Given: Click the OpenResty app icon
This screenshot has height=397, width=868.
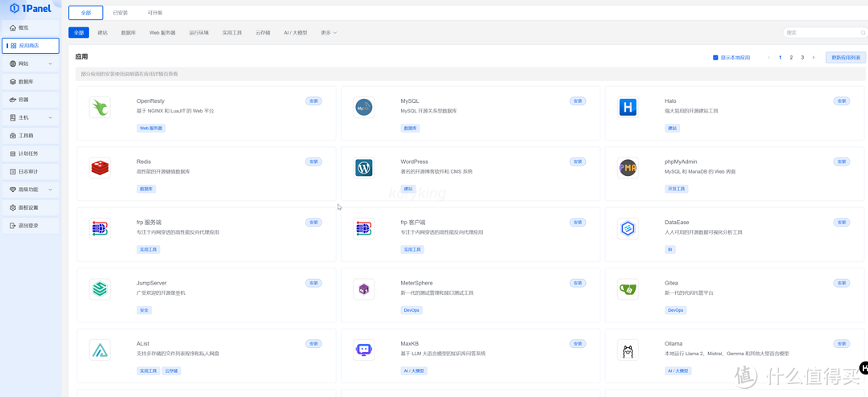Looking at the screenshot, I should [100, 108].
